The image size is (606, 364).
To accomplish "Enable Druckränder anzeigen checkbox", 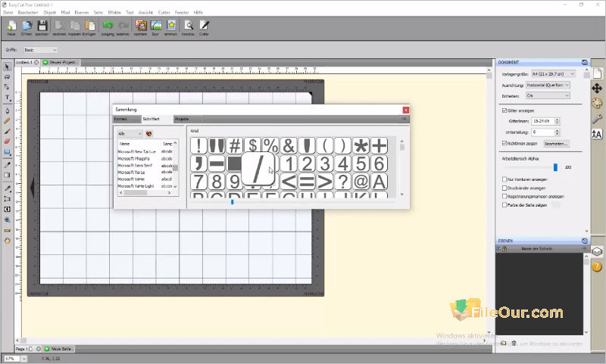I will pyautogui.click(x=504, y=188).
